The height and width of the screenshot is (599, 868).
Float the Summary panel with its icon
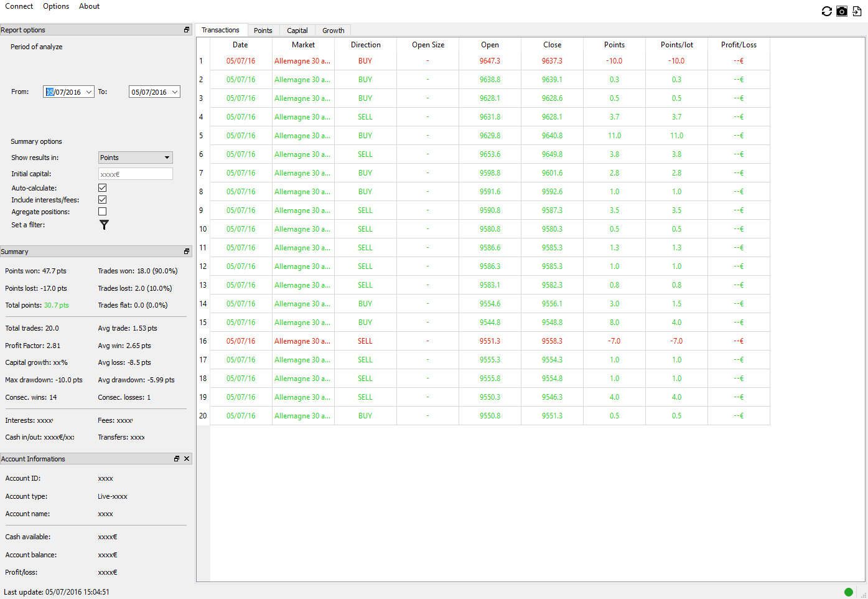(186, 252)
